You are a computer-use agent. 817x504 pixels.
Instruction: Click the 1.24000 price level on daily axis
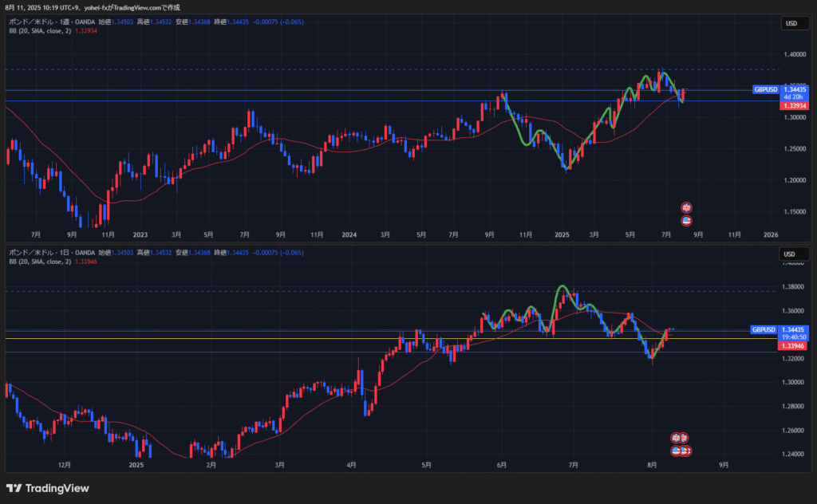(x=792, y=454)
